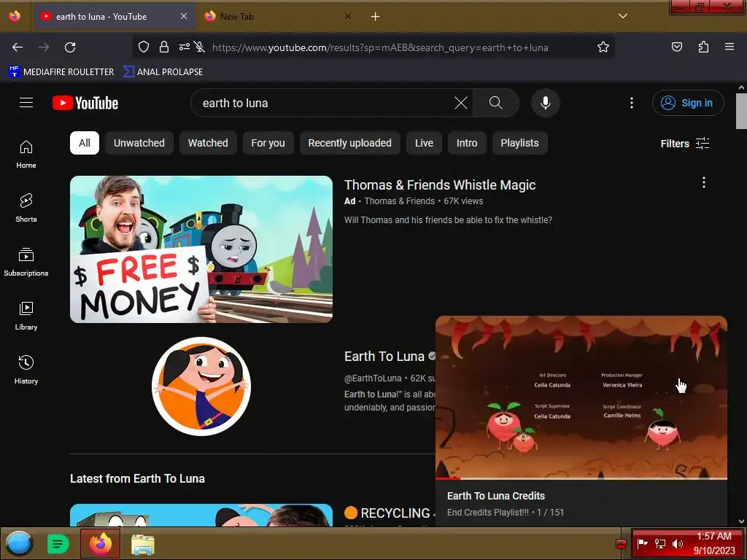Click the YouTube logo

tap(85, 103)
